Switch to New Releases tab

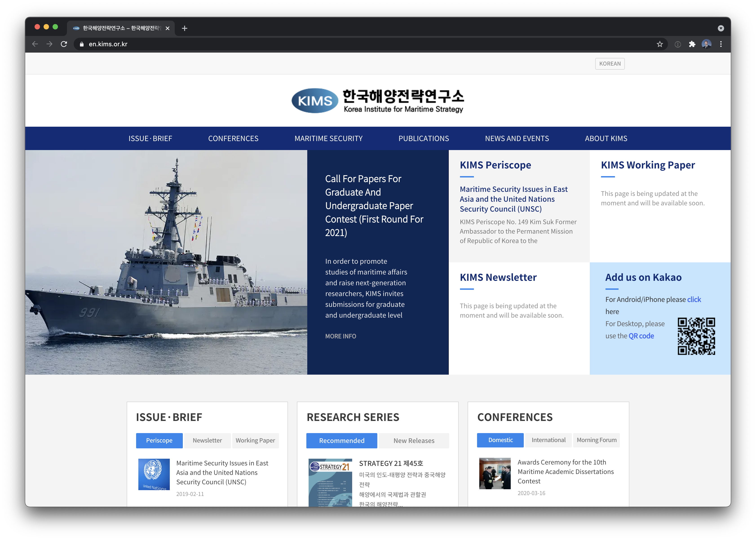tap(414, 441)
